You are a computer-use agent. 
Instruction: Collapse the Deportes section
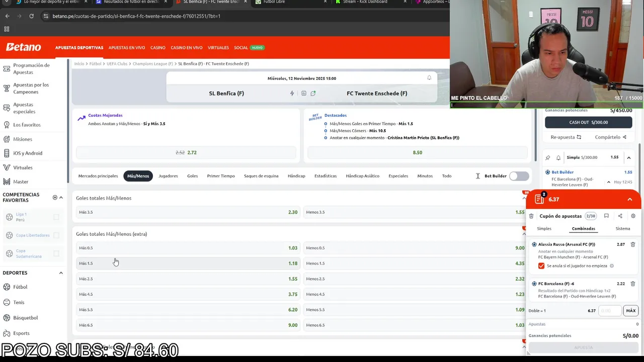coord(61,273)
